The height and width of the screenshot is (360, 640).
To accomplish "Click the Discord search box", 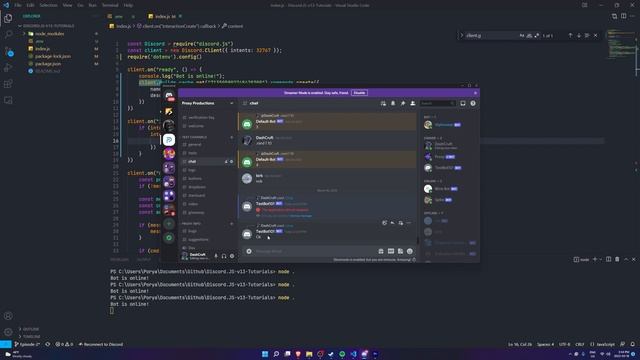I will click(x=438, y=103).
